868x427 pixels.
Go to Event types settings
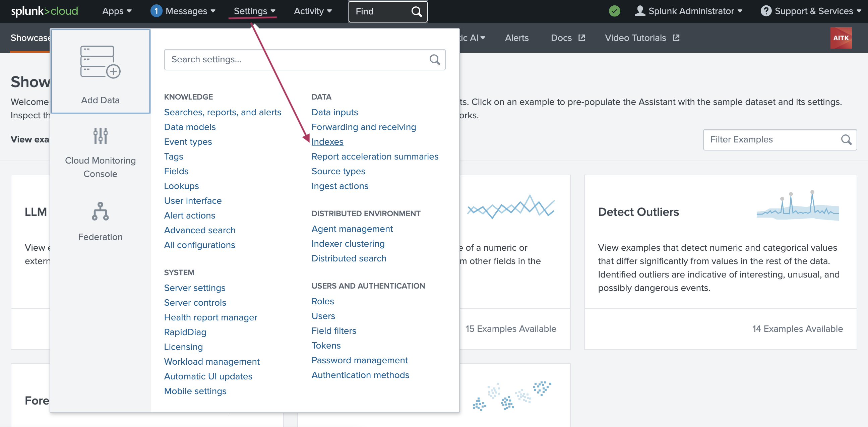coord(188,142)
